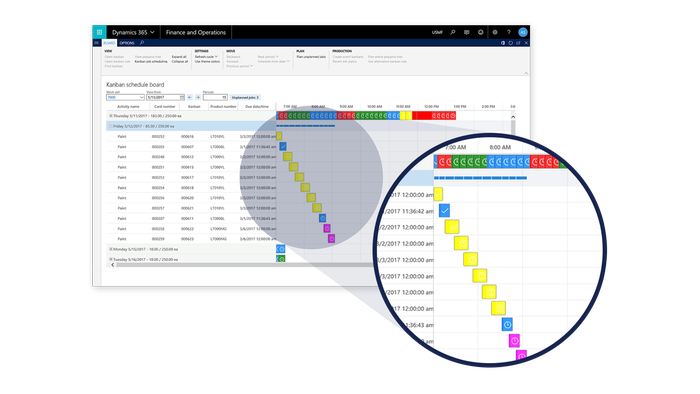Click the smiley feedback icon
700x394 pixels.
480,32
